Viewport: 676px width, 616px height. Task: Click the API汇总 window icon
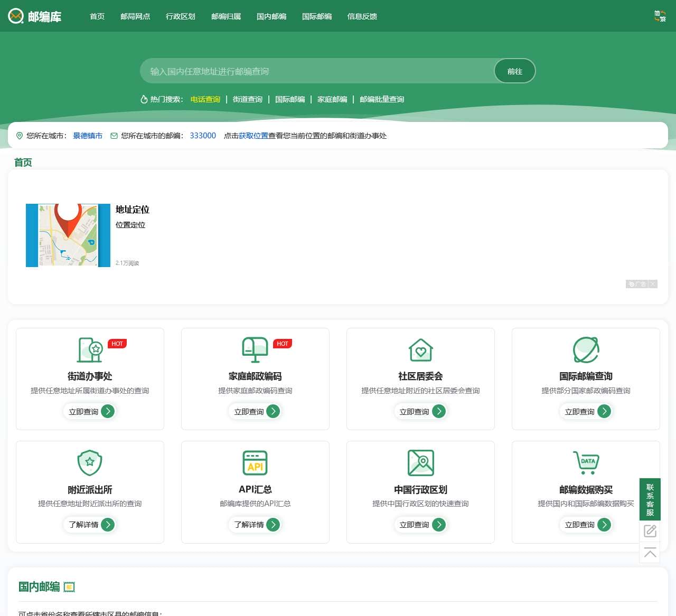coord(255,462)
